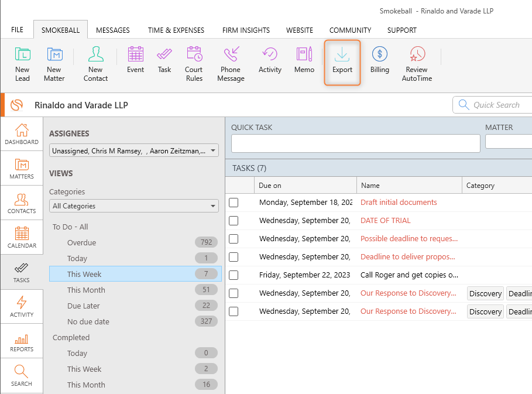This screenshot has width=532, height=394.
Task: Go to Reports in sidebar
Action: click(22, 341)
